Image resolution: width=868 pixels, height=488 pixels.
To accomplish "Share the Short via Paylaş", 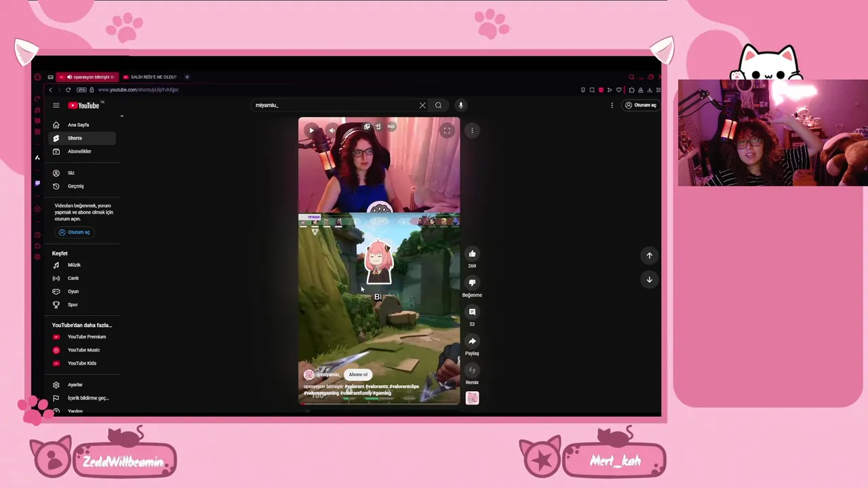I will click(x=472, y=341).
